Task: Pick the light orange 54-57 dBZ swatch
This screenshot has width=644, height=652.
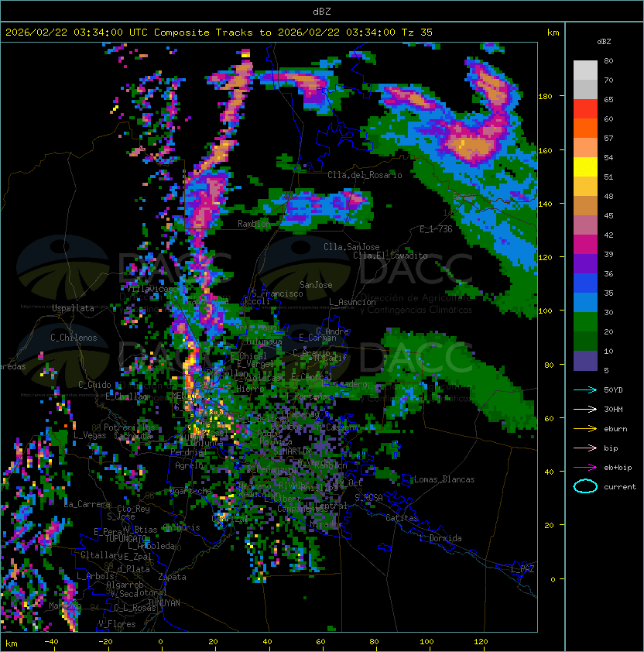Action: 585,148
